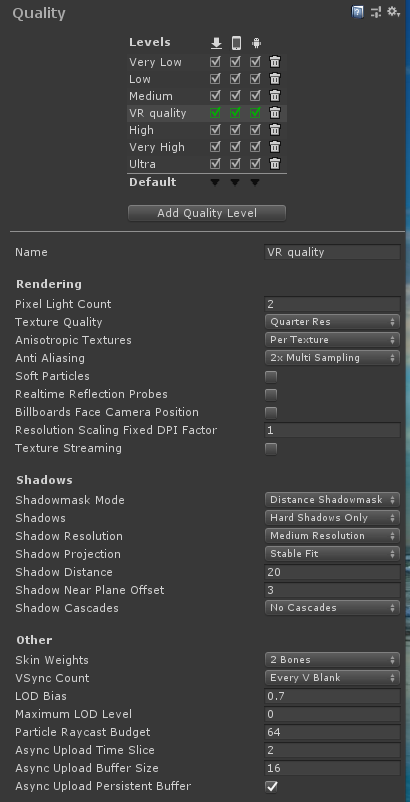Uncheck Async Upload Persistent Buffer
Viewport: 410px width, 802px height.
coord(271,787)
